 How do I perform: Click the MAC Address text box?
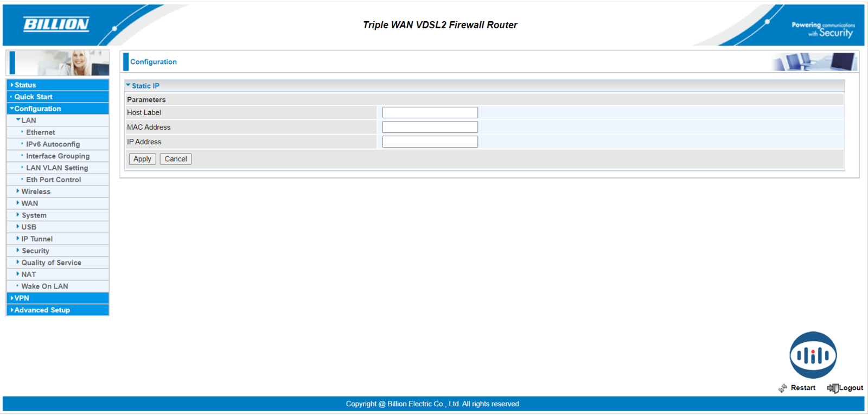tap(430, 127)
